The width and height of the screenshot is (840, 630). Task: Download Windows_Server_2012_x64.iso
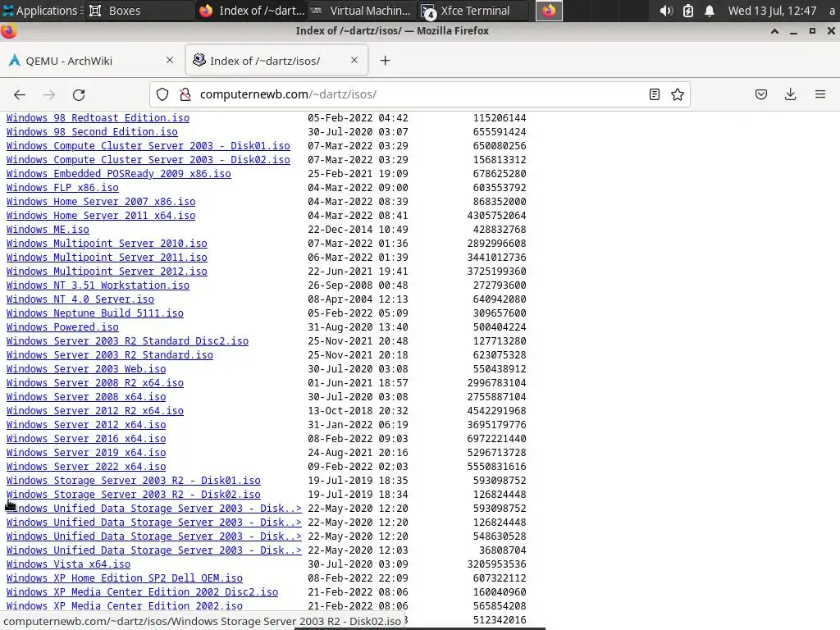tap(85, 424)
